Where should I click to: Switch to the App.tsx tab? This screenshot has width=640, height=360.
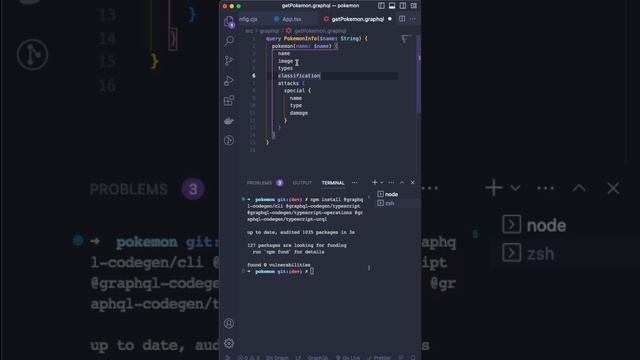[x=288, y=19]
